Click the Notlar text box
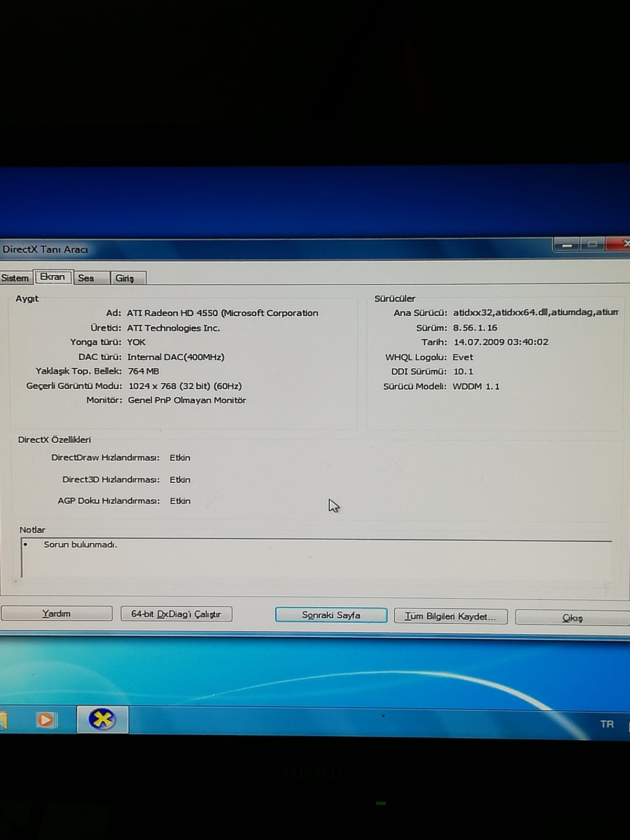 click(316, 558)
